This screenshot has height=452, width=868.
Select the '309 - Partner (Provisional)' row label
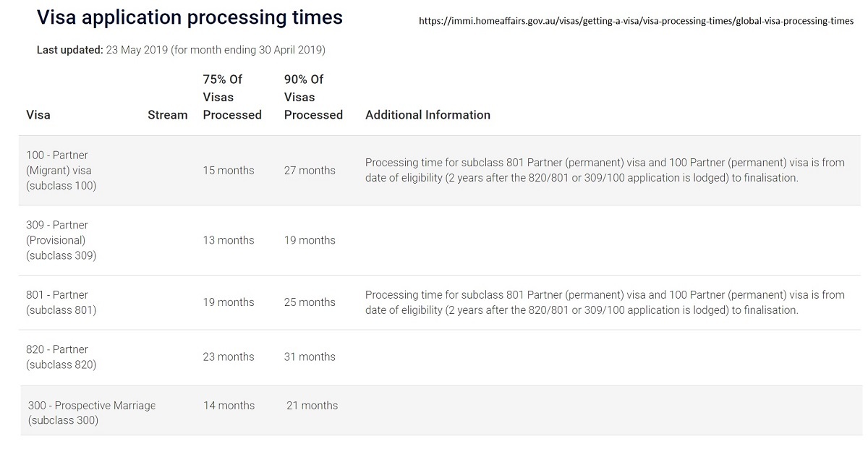tap(61, 240)
